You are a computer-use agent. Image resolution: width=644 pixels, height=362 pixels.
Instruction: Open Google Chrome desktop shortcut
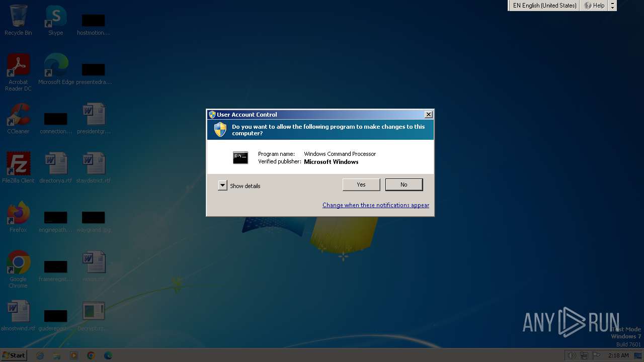pyautogui.click(x=18, y=269)
